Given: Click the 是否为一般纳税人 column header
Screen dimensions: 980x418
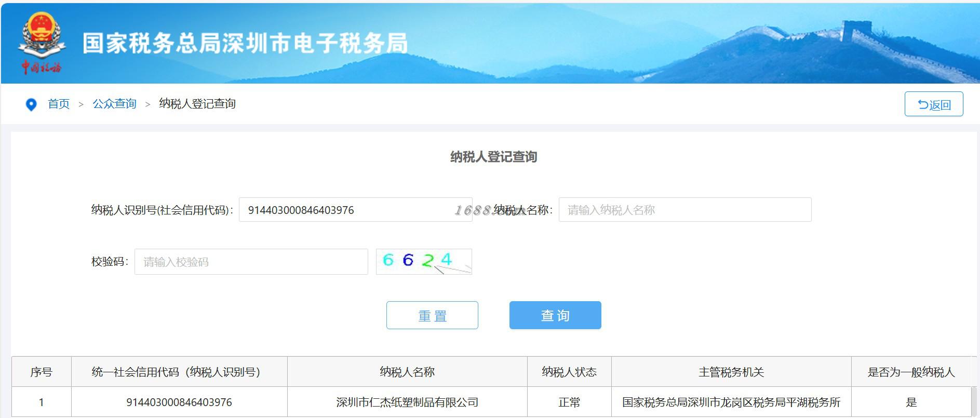Looking at the screenshot, I should coord(911,372).
